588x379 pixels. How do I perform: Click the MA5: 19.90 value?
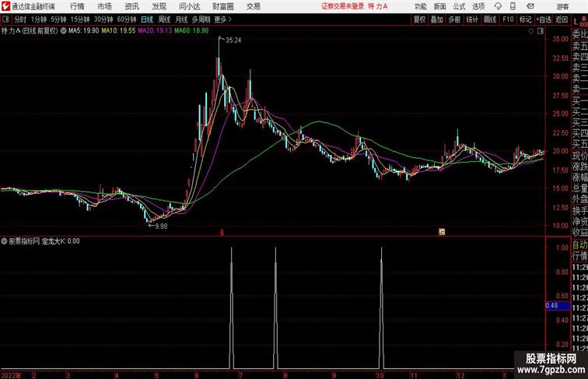click(84, 31)
